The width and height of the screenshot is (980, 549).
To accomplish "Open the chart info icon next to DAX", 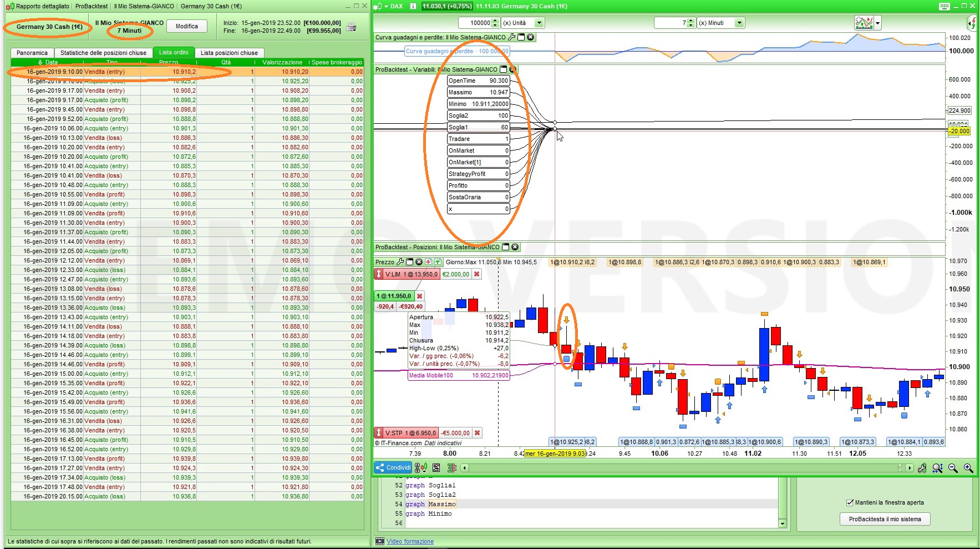I will click(413, 6).
